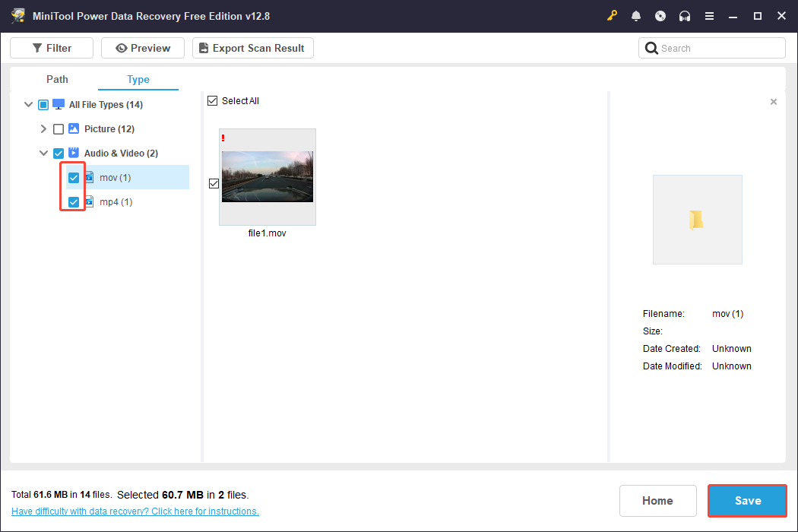The width and height of the screenshot is (798, 532).
Task: Click the MiniTool logo in the title bar
Action: coord(17,15)
